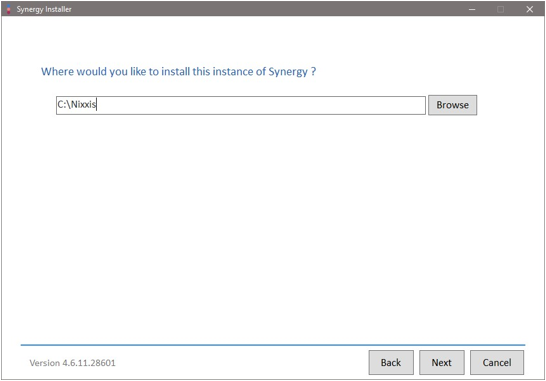Image resolution: width=546 pixels, height=381 pixels.
Task: Select the Version 4.6.11.28601 label
Action: point(72,363)
